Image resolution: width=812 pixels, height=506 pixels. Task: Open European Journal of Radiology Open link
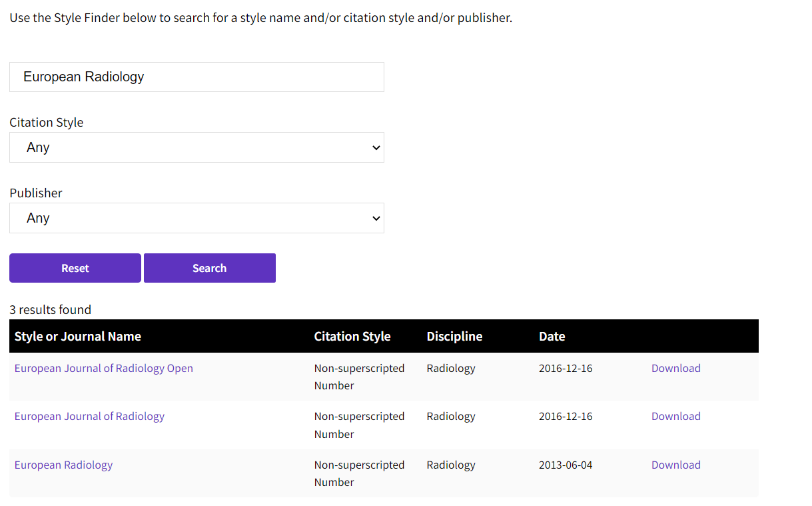[104, 368]
